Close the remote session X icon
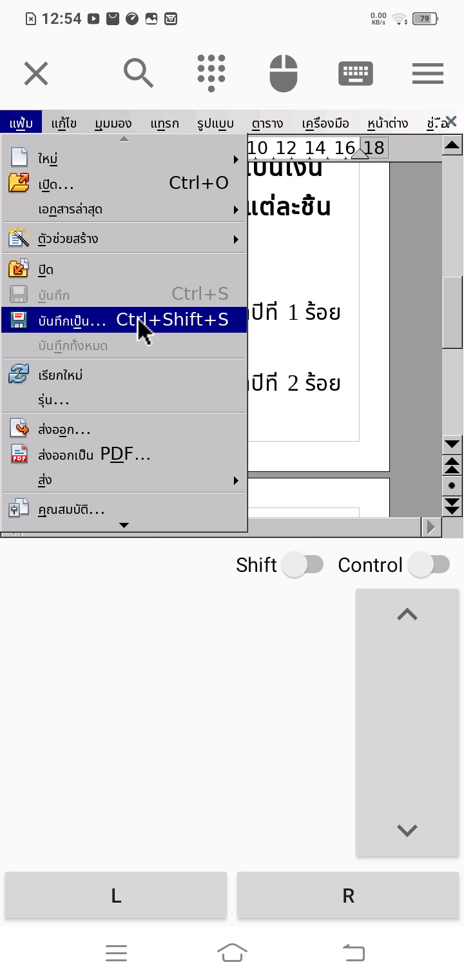Image resolution: width=464 pixels, height=980 pixels. click(36, 73)
